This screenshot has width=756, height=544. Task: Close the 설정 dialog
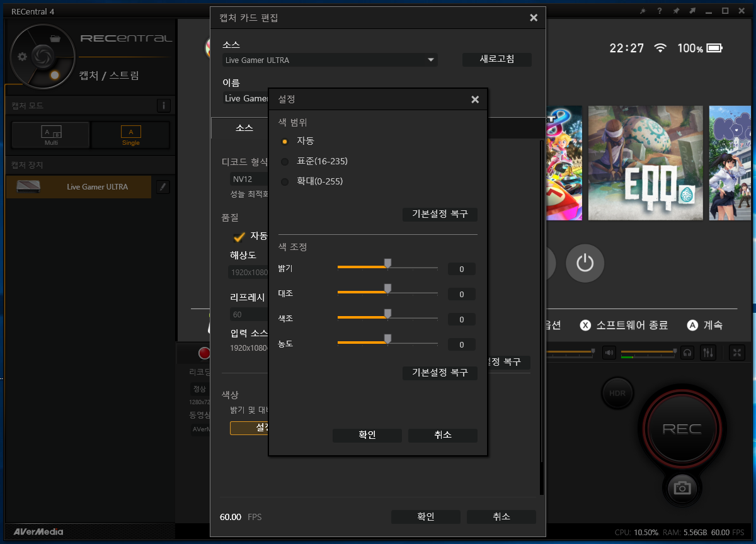coord(475,99)
